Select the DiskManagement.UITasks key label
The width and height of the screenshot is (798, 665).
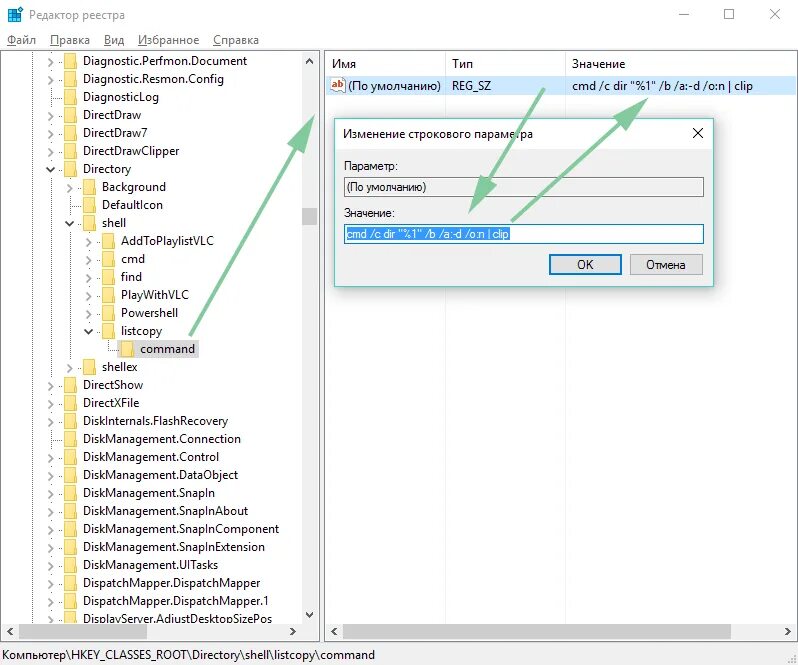click(x=150, y=565)
